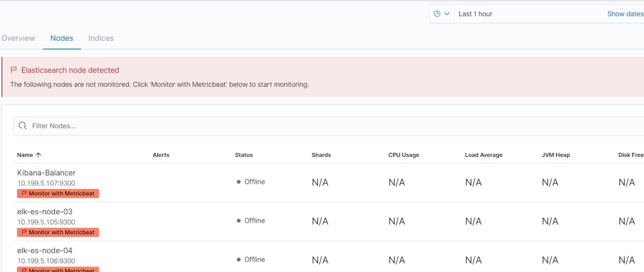Open the elk-es-node-04 node link
Image resolution: width=644 pixels, height=272 pixels.
click(x=45, y=250)
